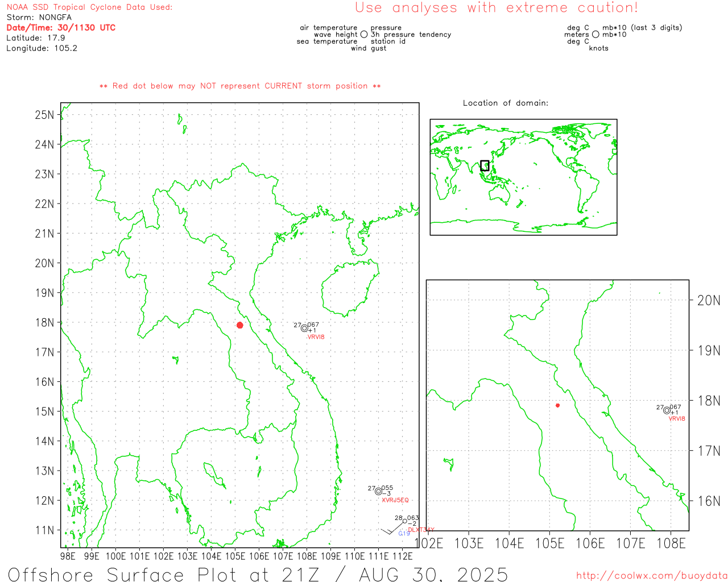
Task: Click the 108E label on the inset map
Action: coord(671,544)
